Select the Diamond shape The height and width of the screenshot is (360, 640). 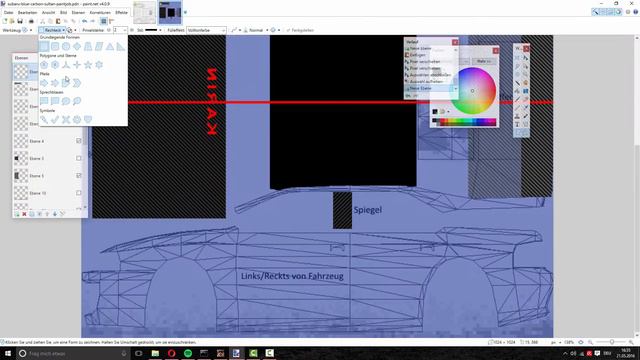(77, 47)
